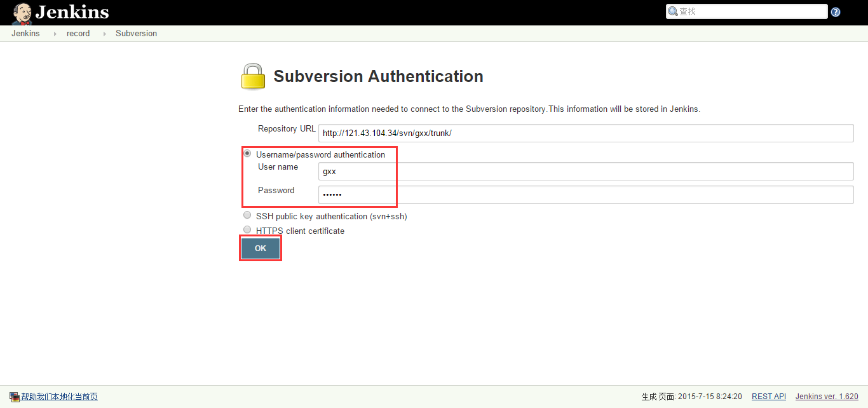
Task: Focus the User name field containing gxx
Action: pyautogui.click(x=586, y=171)
